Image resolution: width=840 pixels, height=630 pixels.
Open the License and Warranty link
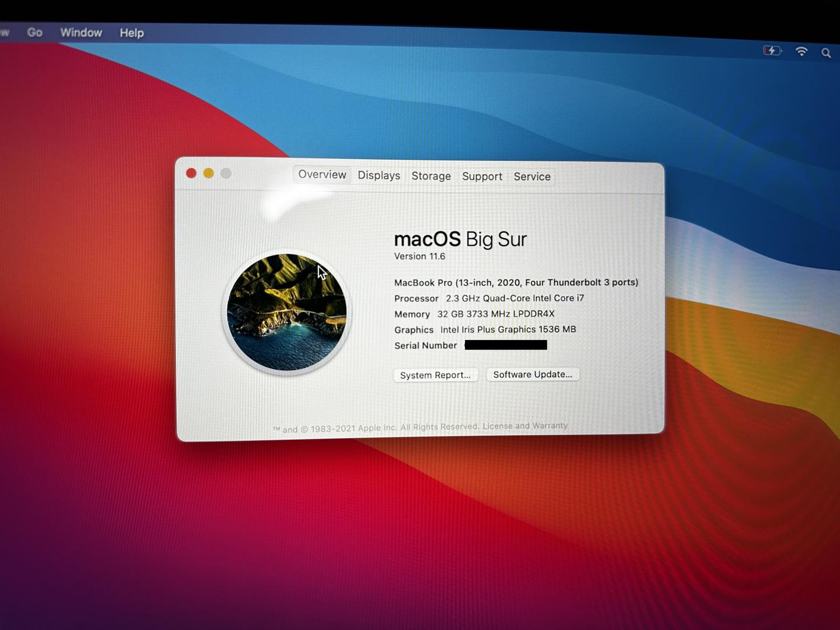pos(525,426)
